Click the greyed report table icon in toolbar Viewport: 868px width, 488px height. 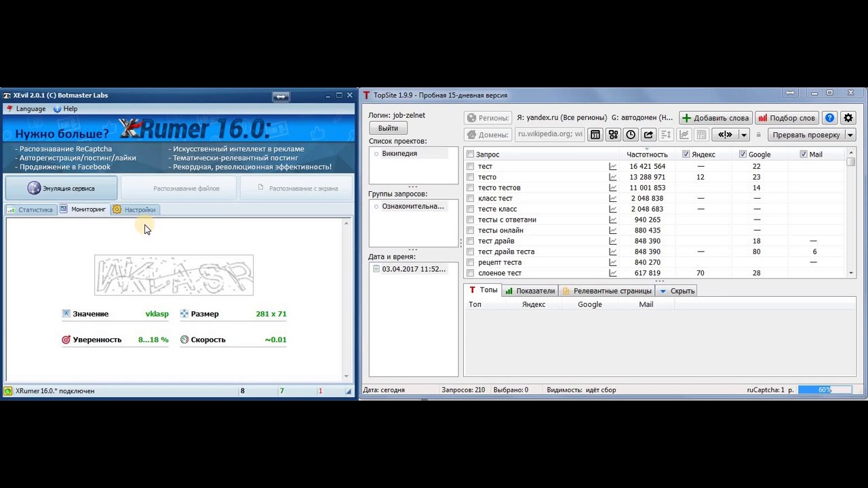click(x=702, y=135)
